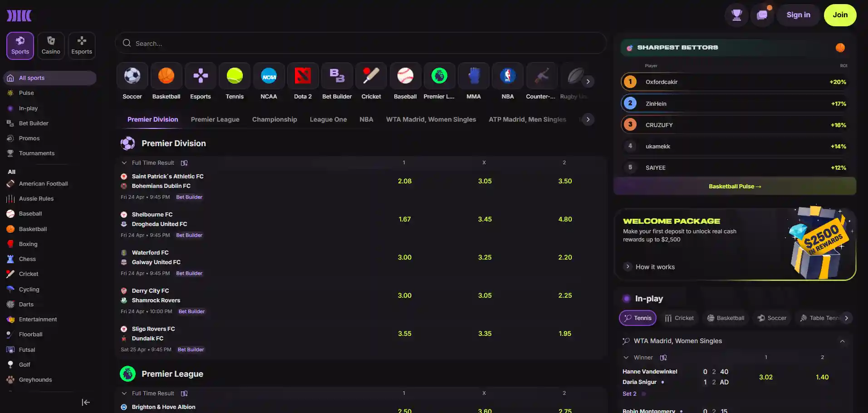Select the Championship tab
Image resolution: width=868 pixels, height=413 pixels.
pos(275,119)
